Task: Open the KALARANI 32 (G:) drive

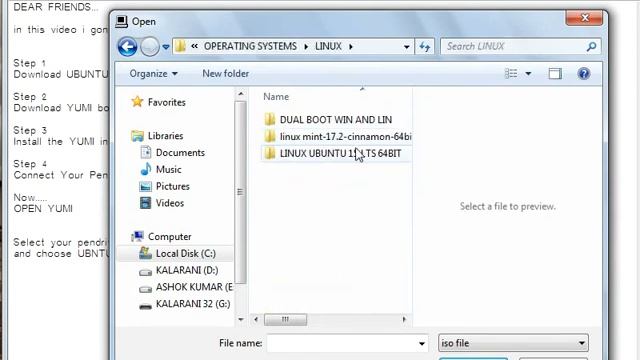Action: point(193,304)
